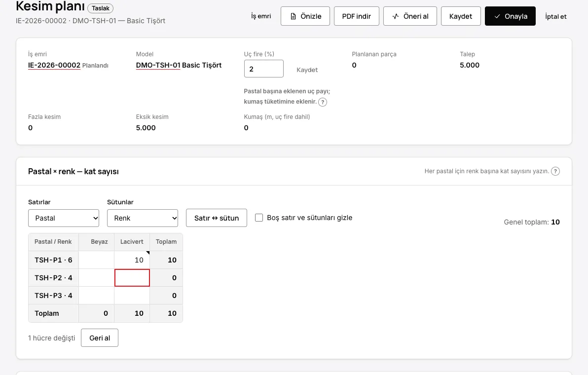Image resolution: width=588 pixels, height=375 pixels.
Task: Click the PDF indir button
Action: tap(357, 16)
